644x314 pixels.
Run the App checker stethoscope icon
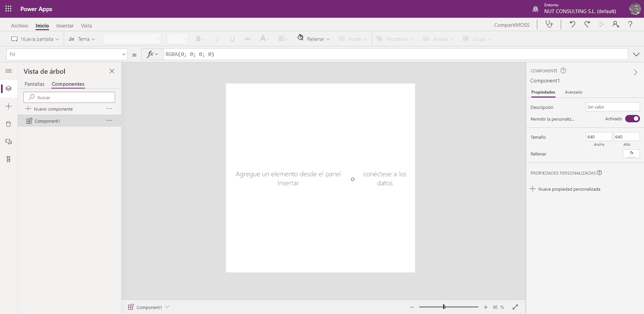tap(549, 24)
